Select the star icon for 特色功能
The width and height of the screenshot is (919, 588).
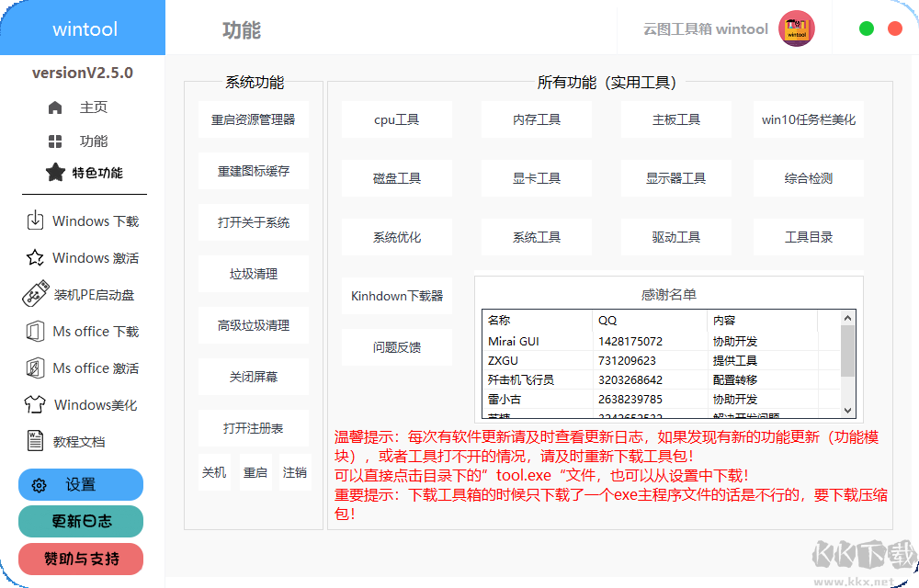point(55,172)
